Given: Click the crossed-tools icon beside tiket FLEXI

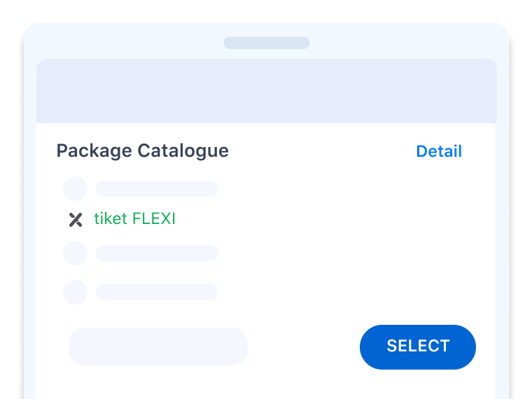Looking at the screenshot, I should 76,220.
